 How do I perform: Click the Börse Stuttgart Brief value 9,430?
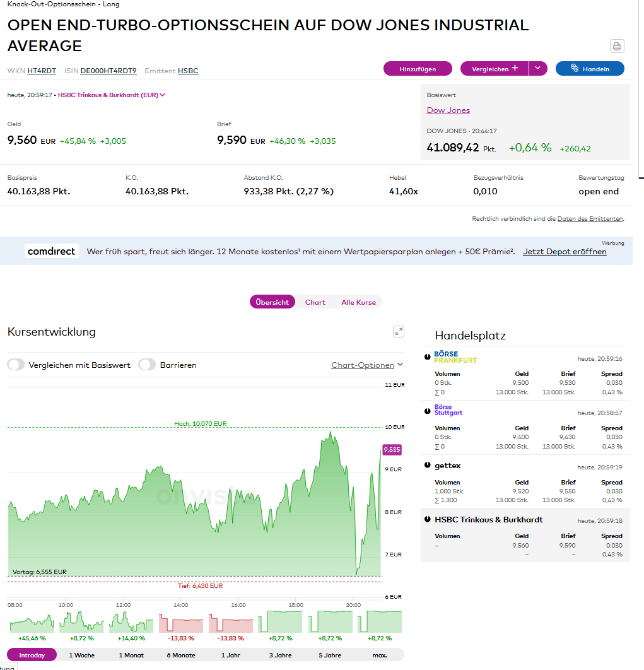point(568,437)
